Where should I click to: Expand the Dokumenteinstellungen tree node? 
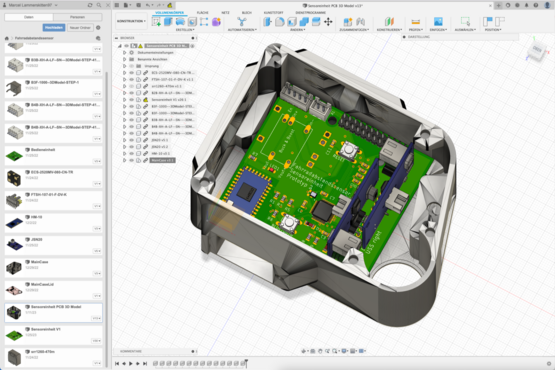pyautogui.click(x=124, y=53)
